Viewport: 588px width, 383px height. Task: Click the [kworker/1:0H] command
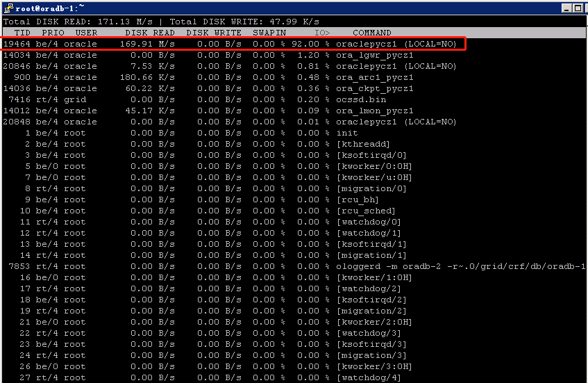[x=375, y=277]
